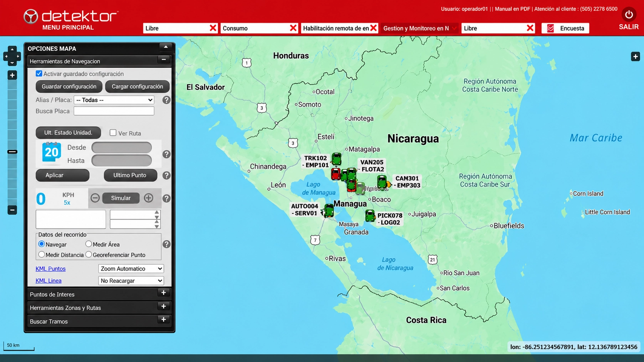Click help icon next to Simular
Screen dimensions: 644x362
click(166, 199)
